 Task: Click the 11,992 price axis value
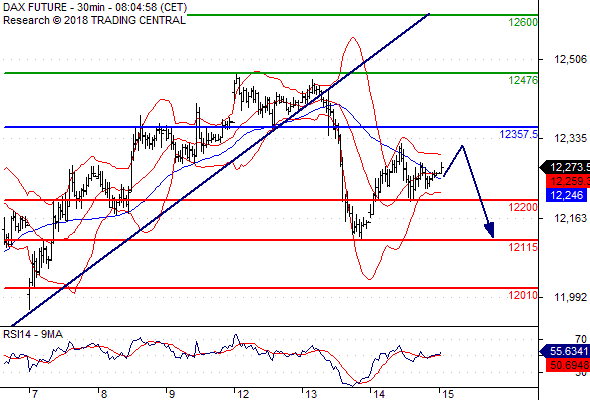click(x=570, y=297)
